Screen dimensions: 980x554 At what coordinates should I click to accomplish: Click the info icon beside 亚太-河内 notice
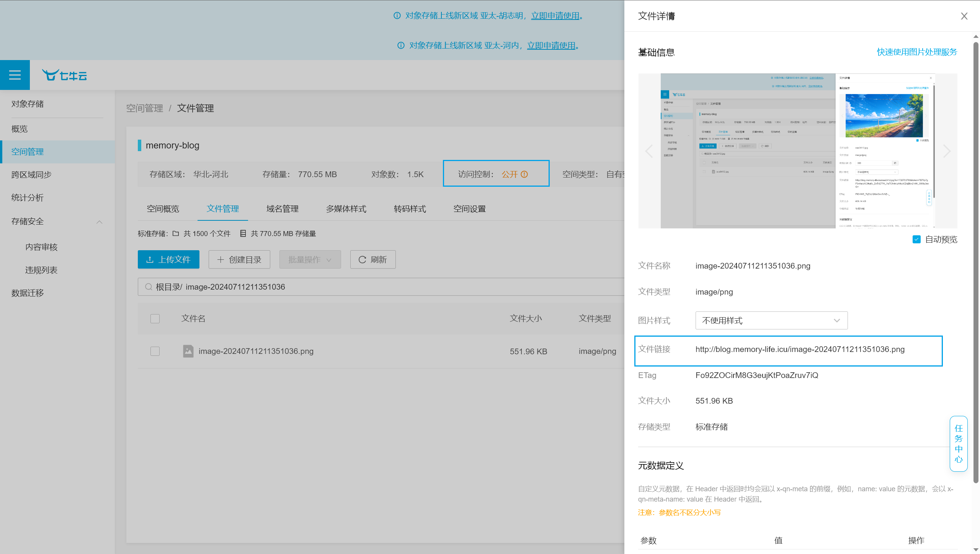point(401,46)
